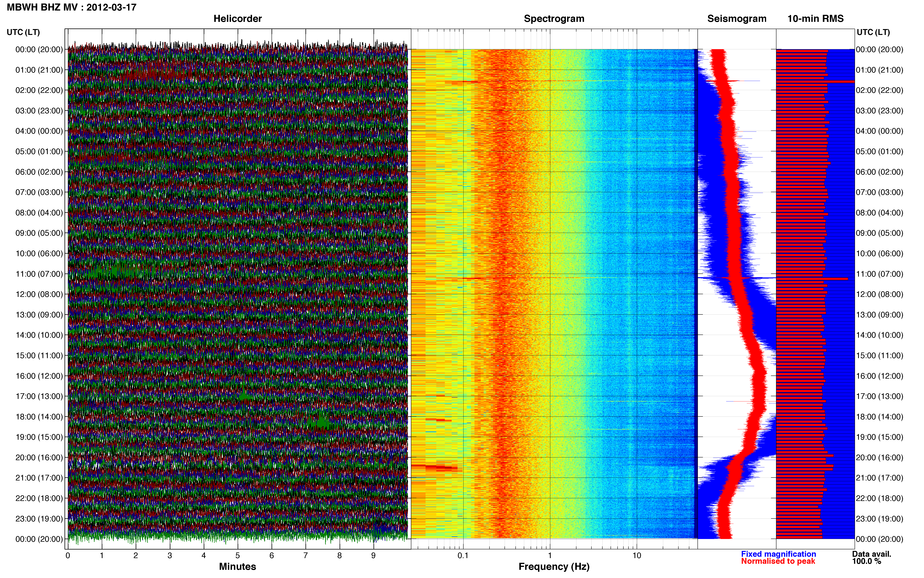Click the left '16:00 (12:00)' time label
The width and height of the screenshot is (924, 578).
click(39, 376)
